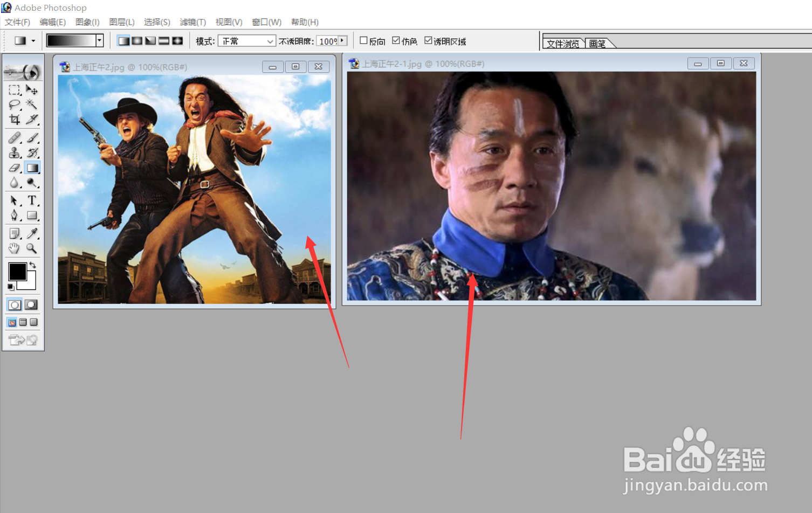Select the Angle gradient style
This screenshot has height=513, width=812.
[150, 41]
